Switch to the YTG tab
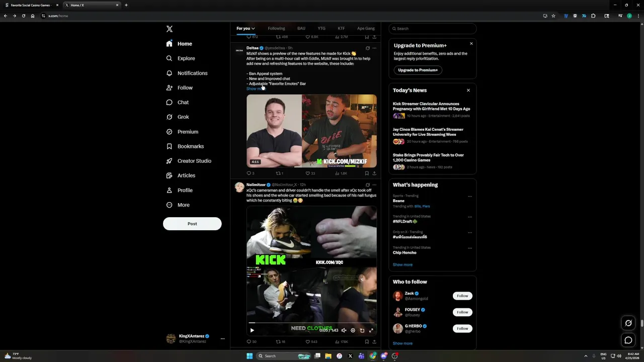Image resolution: width=644 pixels, height=362 pixels. [x=321, y=29]
